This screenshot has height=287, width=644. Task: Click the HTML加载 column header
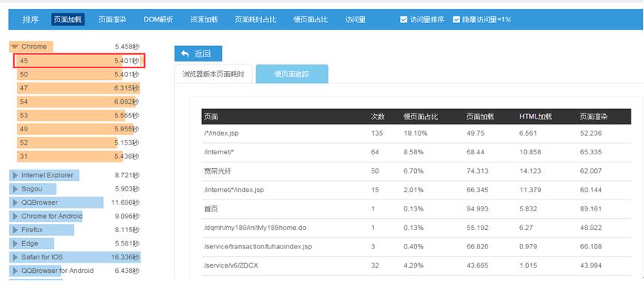tap(536, 117)
